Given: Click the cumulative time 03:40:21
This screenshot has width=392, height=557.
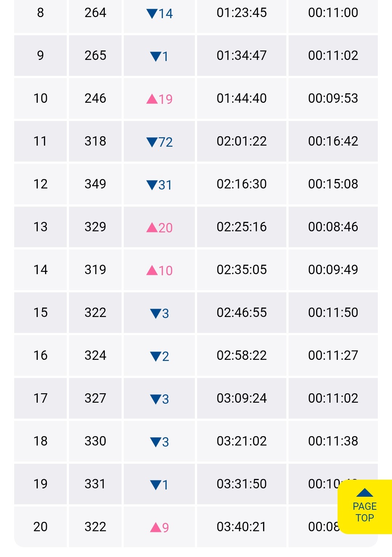Looking at the screenshot, I should 241,527.
